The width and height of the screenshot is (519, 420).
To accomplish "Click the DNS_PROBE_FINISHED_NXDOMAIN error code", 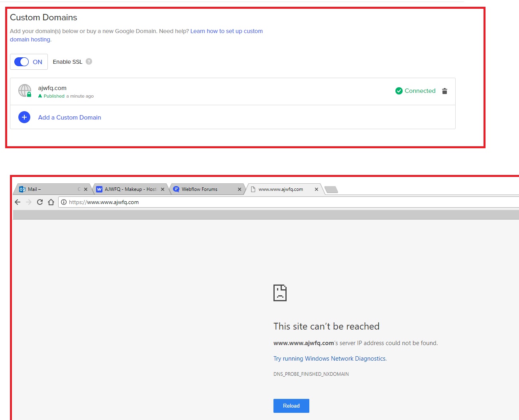I will [x=311, y=374].
